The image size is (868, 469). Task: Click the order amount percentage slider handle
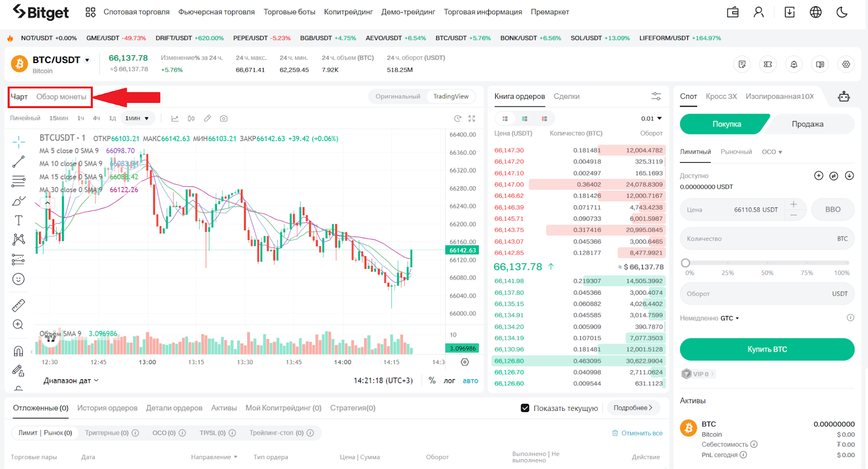[686, 263]
